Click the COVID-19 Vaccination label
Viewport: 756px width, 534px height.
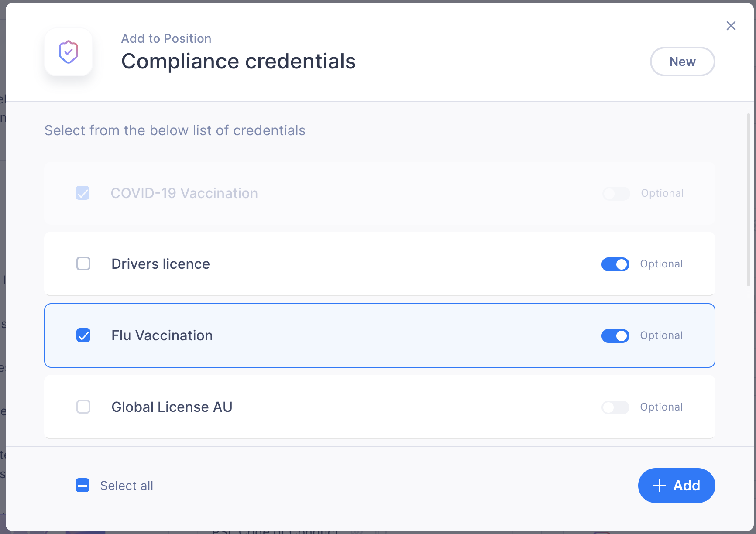(184, 193)
